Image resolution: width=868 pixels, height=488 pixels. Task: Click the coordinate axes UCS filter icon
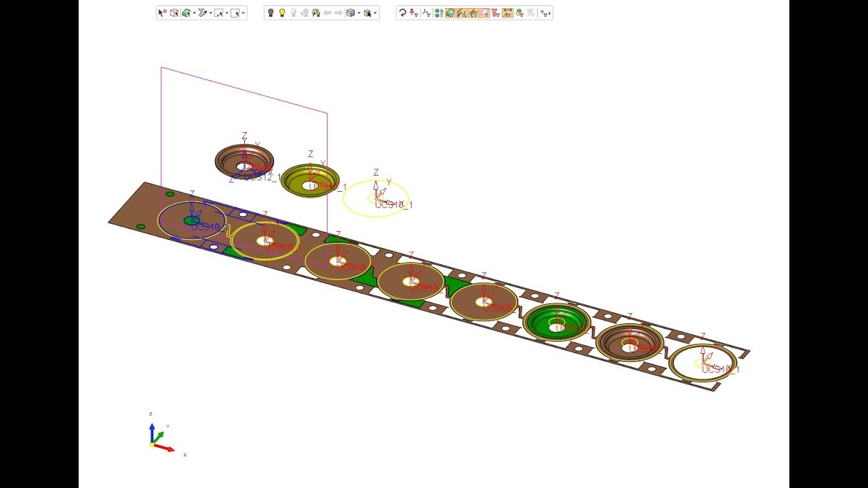[427, 13]
